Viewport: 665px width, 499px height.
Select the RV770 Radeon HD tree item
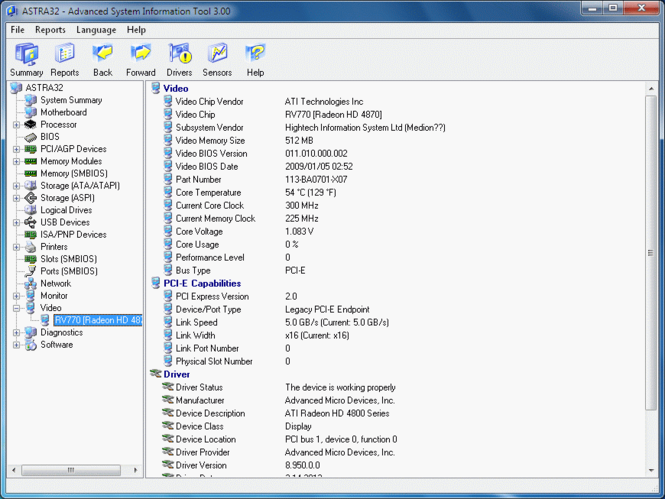click(98, 320)
